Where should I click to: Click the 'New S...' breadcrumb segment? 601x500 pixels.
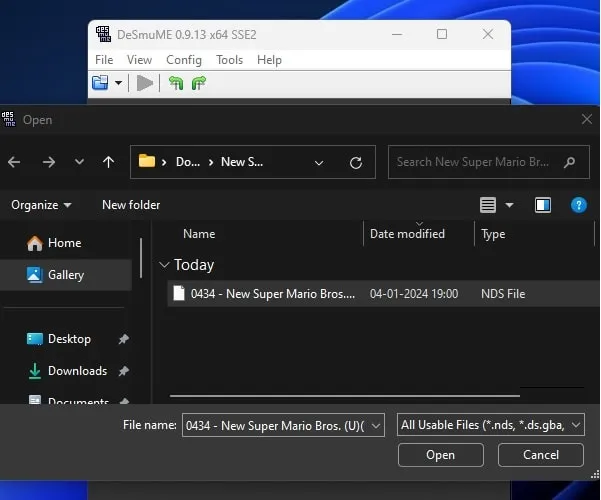tap(242, 162)
